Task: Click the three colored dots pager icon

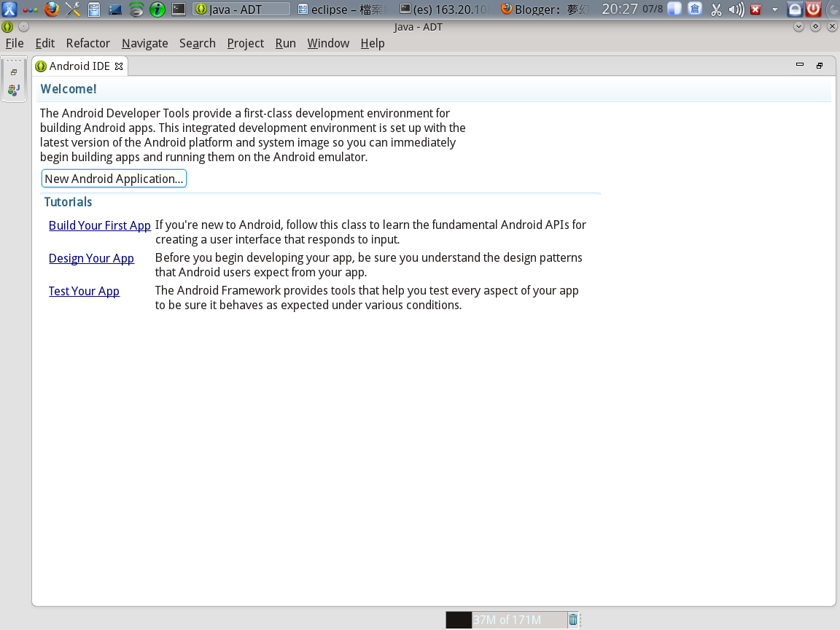Action: [31, 9]
